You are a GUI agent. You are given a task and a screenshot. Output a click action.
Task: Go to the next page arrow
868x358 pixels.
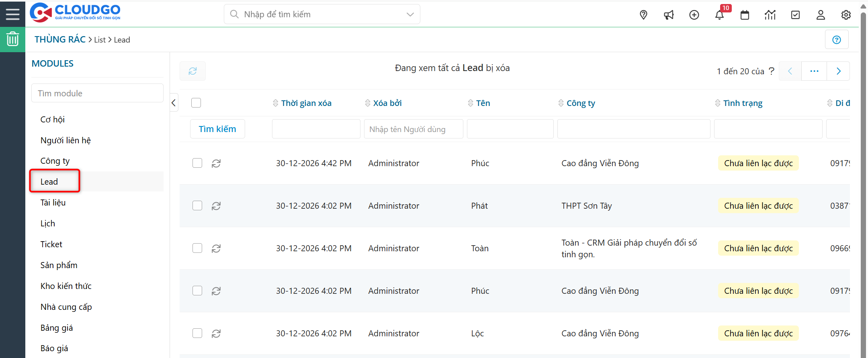838,71
